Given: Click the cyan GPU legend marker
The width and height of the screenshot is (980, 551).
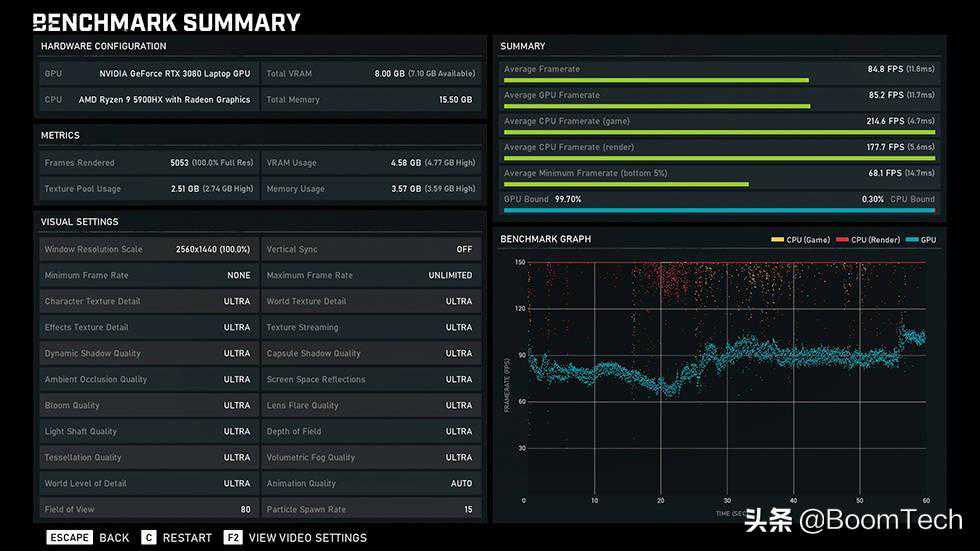Looking at the screenshot, I should pyautogui.click(x=911, y=240).
